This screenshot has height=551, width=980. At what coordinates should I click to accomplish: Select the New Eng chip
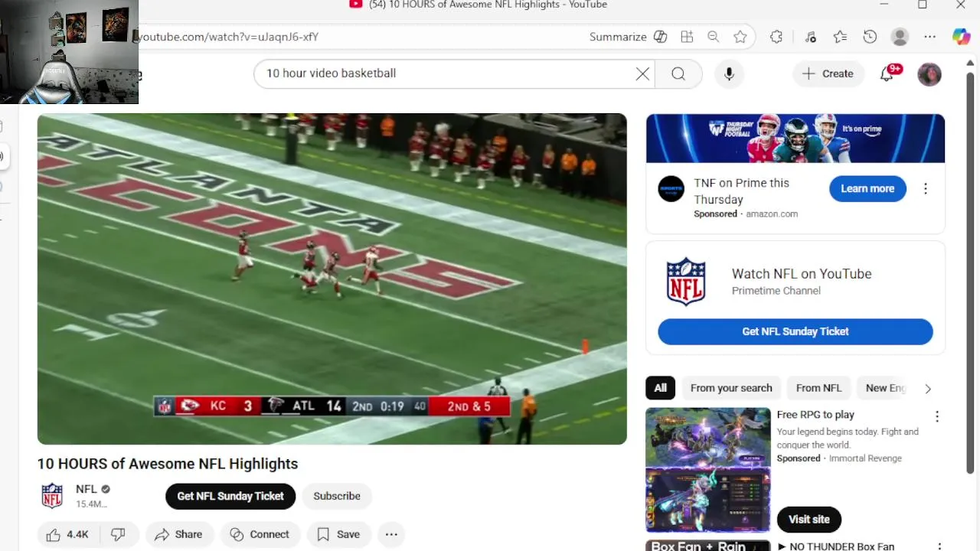click(x=885, y=388)
